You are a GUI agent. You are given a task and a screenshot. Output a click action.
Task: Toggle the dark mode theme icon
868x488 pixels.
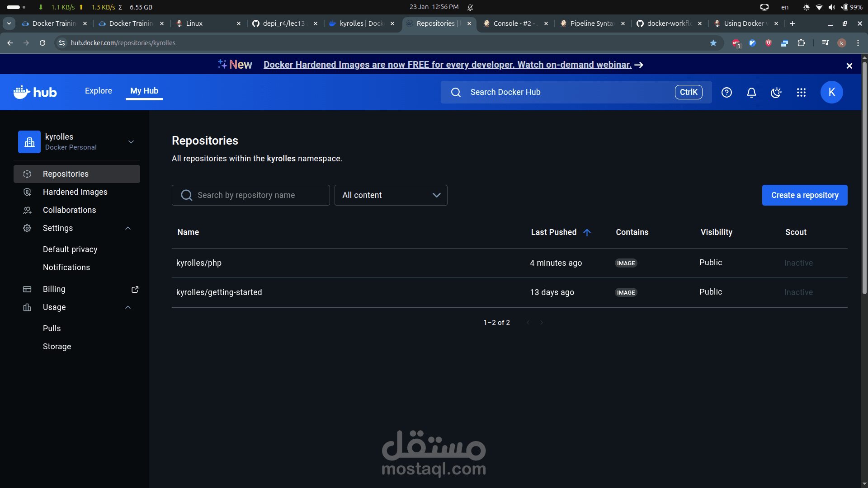click(x=776, y=92)
